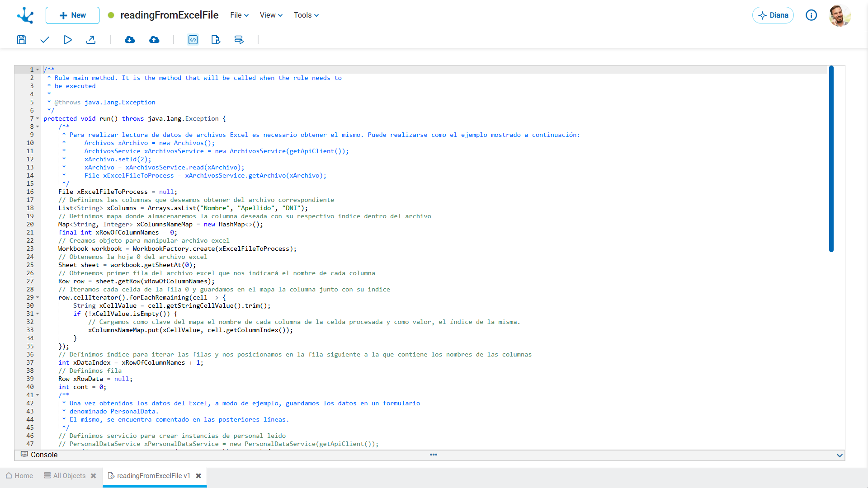Click the 'Sheet sheet = workbook.getSheetAt(0);' line

click(x=127, y=265)
